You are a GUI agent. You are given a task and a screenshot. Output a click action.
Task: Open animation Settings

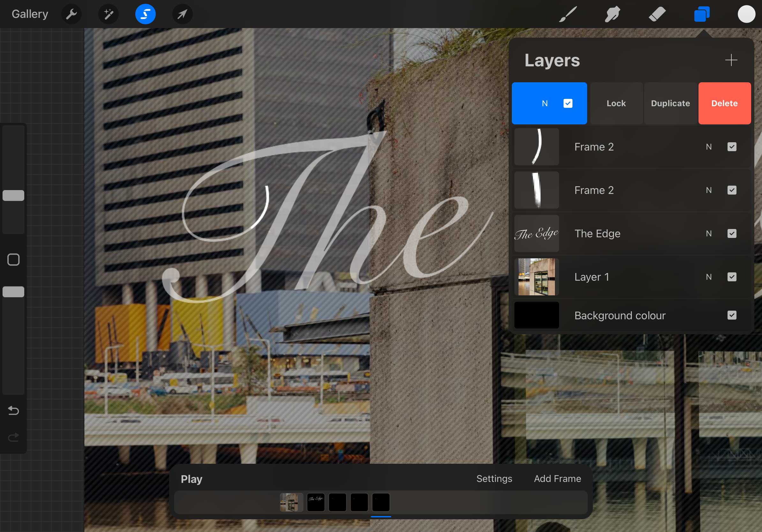point(494,479)
